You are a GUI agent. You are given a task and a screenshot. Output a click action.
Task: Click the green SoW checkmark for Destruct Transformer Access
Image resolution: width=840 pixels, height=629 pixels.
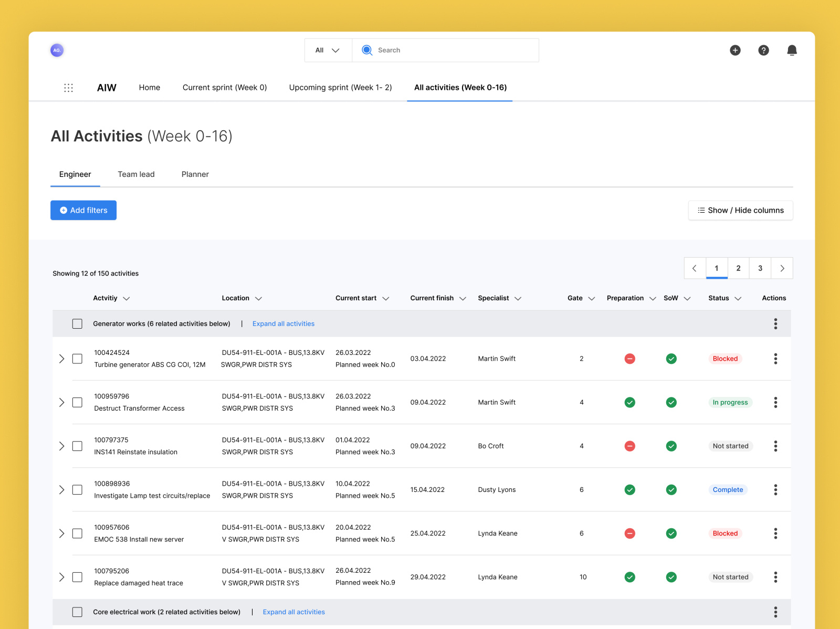(x=671, y=402)
